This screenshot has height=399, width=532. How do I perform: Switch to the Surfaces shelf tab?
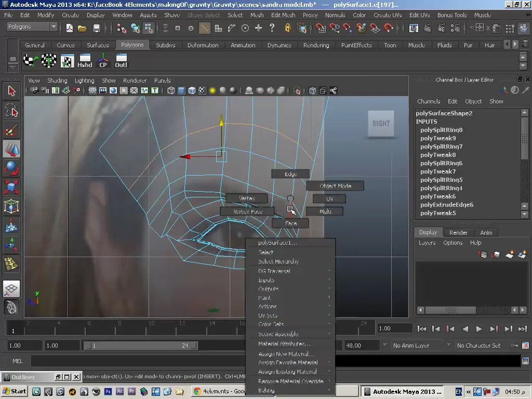(x=98, y=45)
